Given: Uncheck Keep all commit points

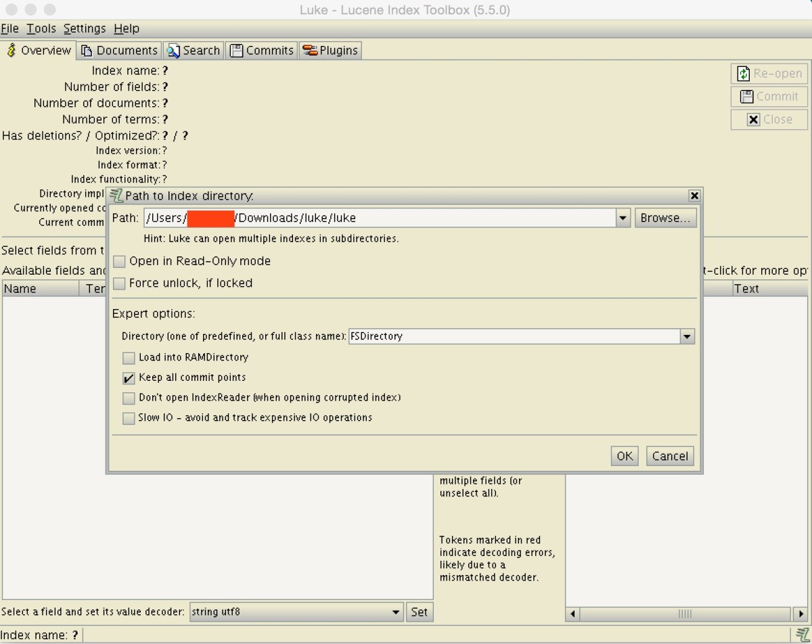Looking at the screenshot, I should tap(129, 378).
